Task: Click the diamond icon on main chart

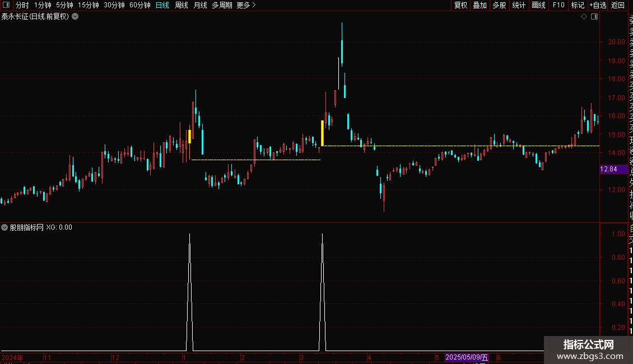Action: (x=584, y=17)
